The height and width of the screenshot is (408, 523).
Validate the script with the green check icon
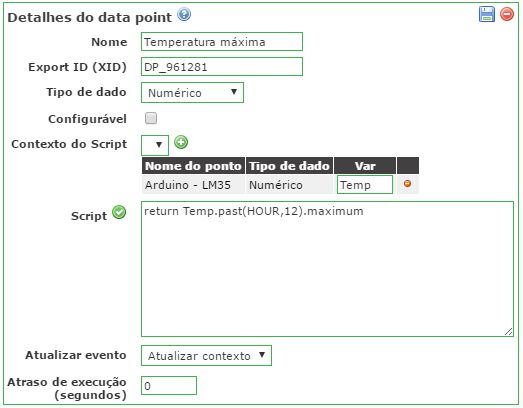(x=119, y=212)
